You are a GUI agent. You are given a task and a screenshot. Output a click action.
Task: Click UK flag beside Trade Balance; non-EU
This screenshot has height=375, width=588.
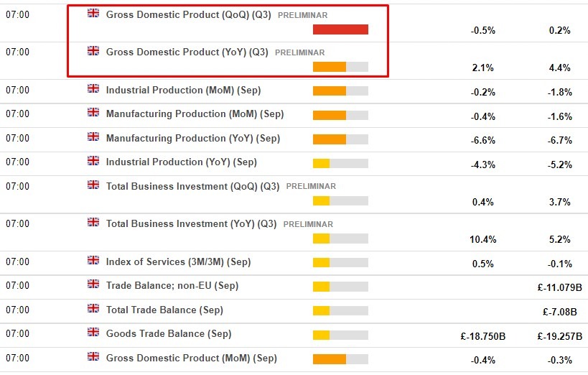point(93,284)
